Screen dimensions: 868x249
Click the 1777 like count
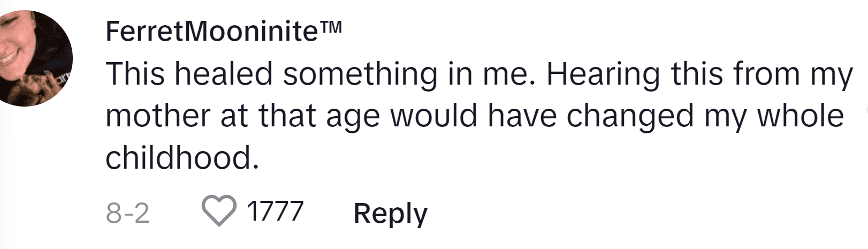(275, 211)
